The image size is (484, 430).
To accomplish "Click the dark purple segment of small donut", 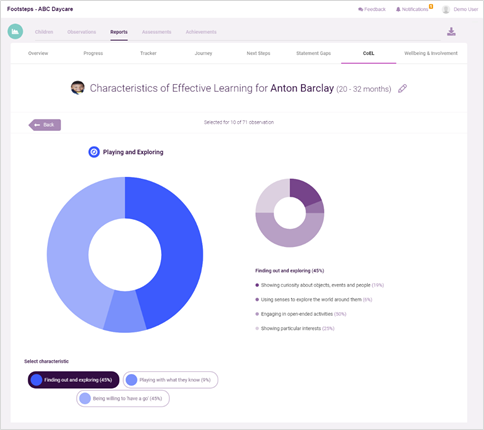I will [305, 191].
